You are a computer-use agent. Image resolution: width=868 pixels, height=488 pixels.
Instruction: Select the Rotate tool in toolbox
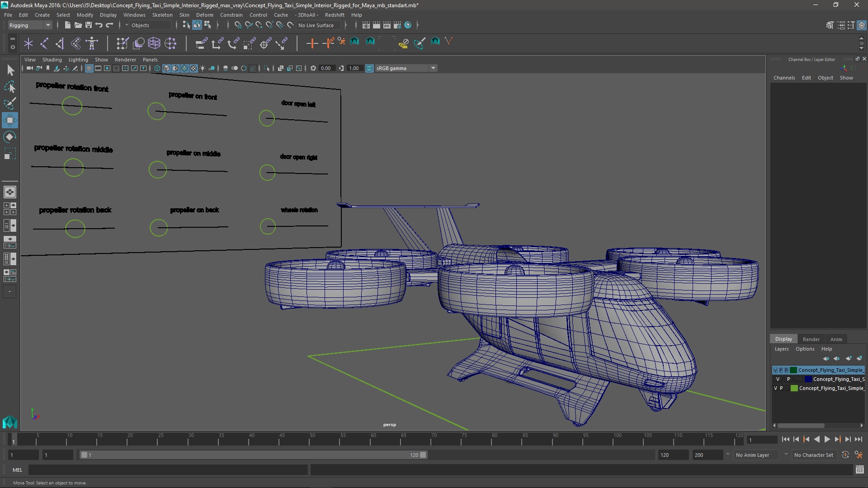[9, 137]
